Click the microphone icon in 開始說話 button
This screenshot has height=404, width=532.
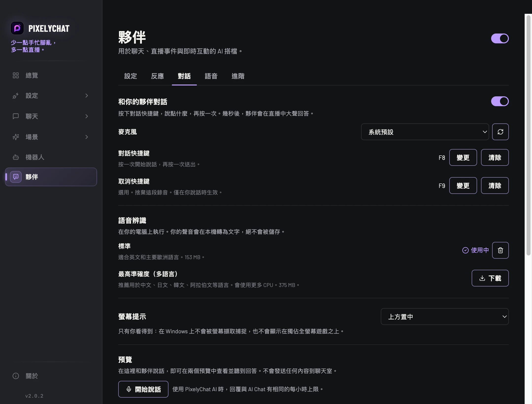pyautogui.click(x=129, y=389)
